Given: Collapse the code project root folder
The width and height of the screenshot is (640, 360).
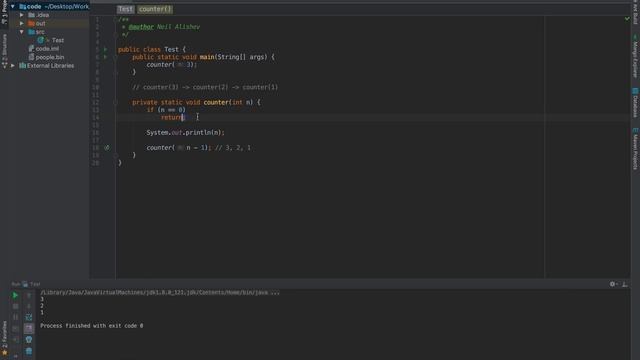Looking at the screenshot, I should pos(13,7).
